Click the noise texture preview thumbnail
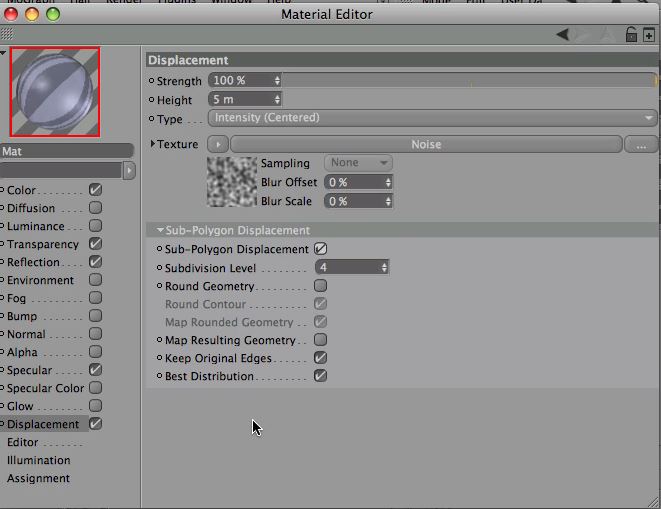661x509 pixels. click(232, 182)
